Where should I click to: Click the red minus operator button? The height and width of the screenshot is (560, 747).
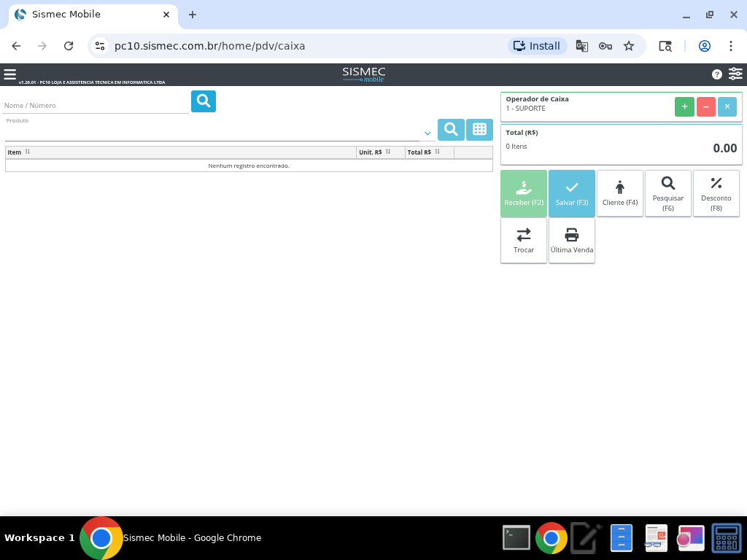coord(705,106)
